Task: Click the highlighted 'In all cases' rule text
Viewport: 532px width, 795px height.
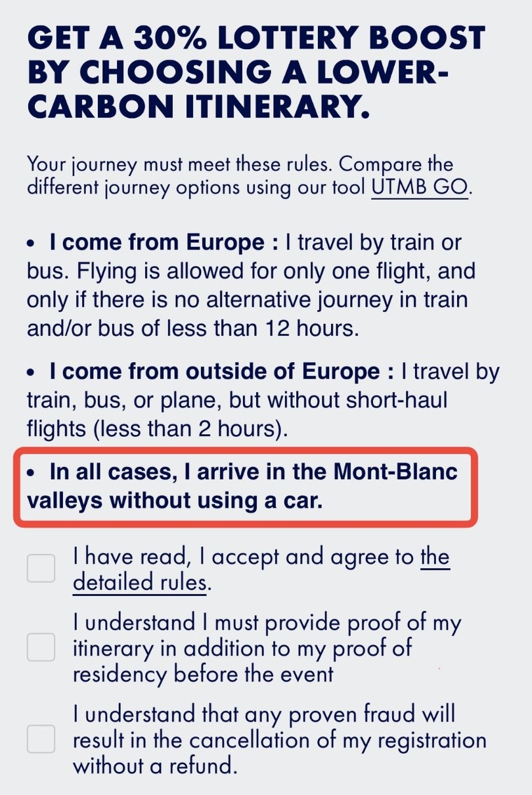Action: 243,486
